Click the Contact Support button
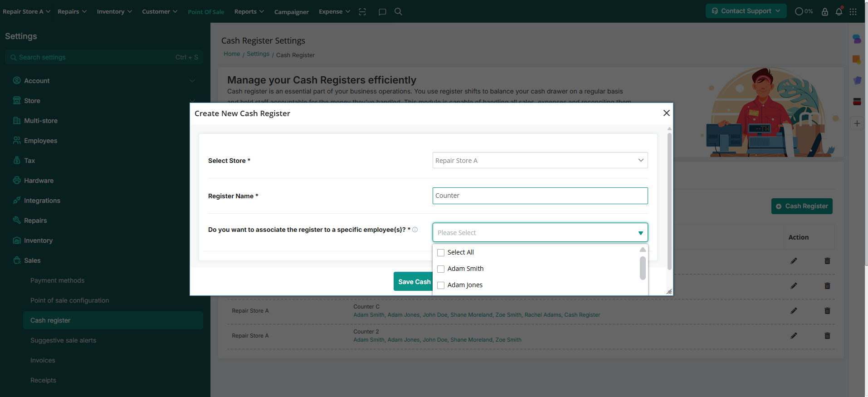Image resolution: width=868 pixels, height=397 pixels. (746, 11)
